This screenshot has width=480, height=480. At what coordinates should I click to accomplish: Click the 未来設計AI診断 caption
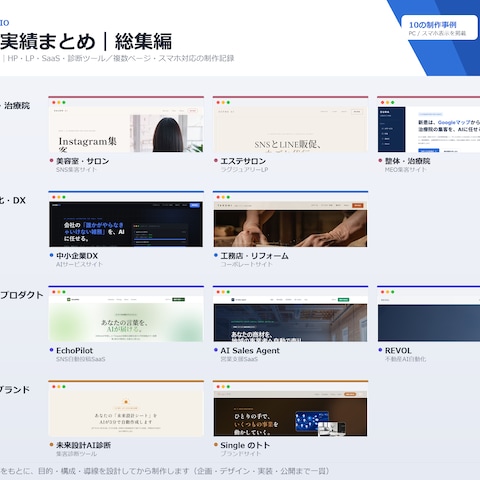tap(83, 445)
